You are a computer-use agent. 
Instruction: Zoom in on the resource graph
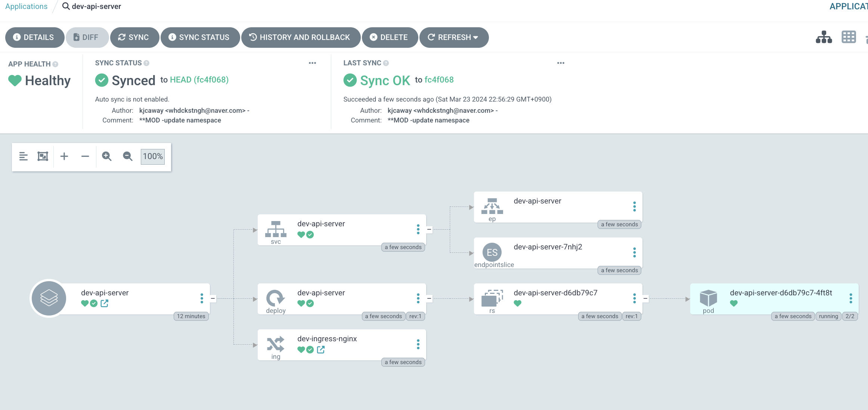[x=107, y=156]
